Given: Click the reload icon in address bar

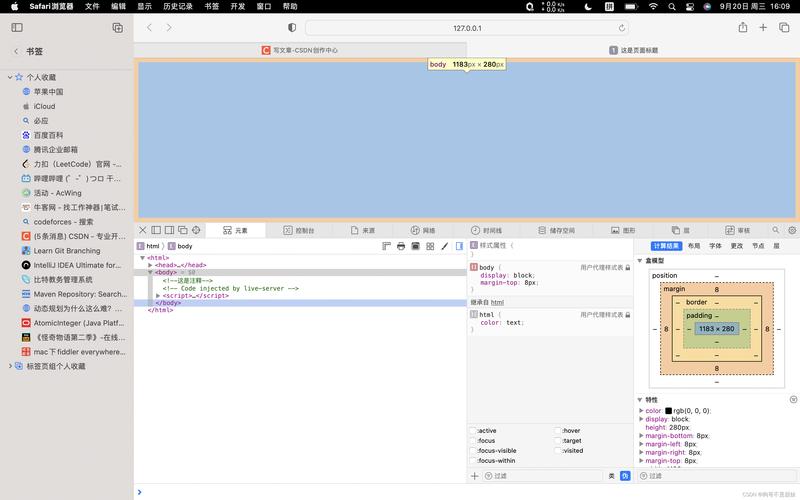Looking at the screenshot, I should coord(622,28).
